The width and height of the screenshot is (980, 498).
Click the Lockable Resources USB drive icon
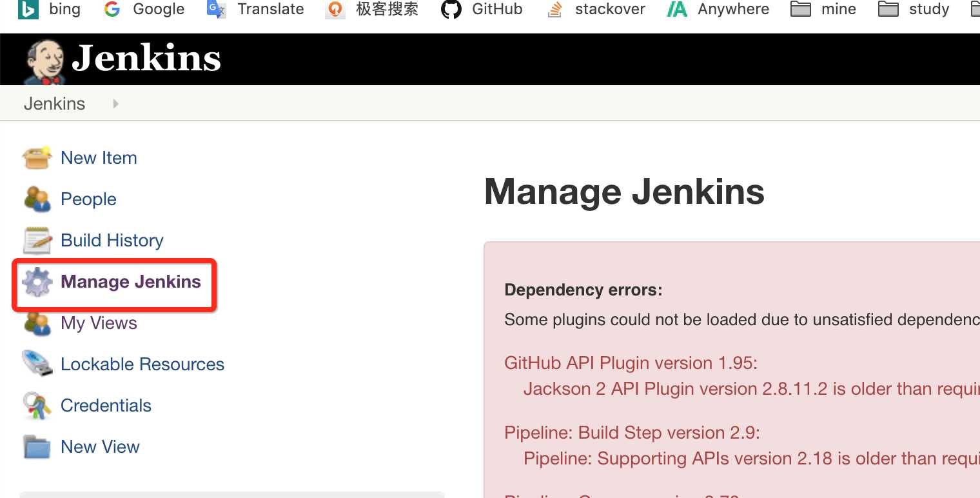pyautogui.click(x=37, y=364)
